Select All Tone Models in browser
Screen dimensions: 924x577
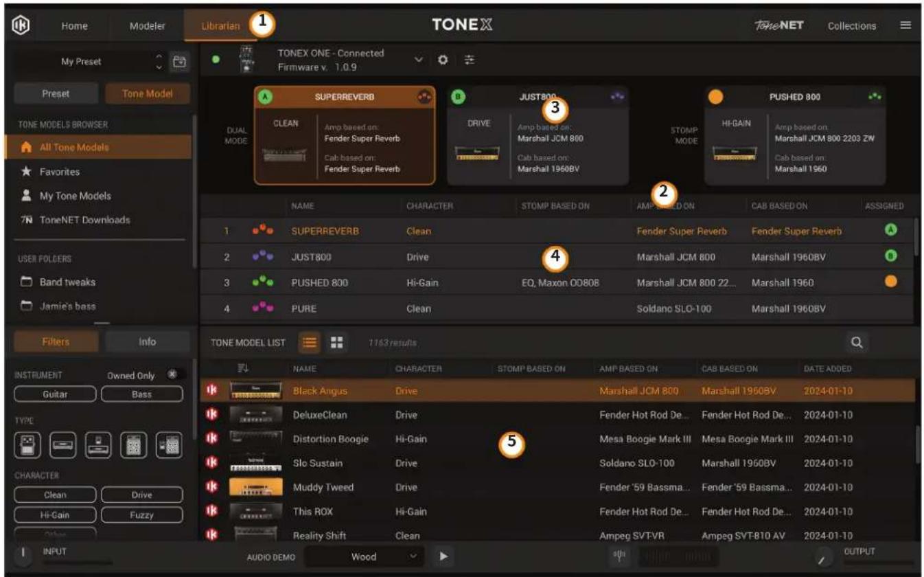99,147
